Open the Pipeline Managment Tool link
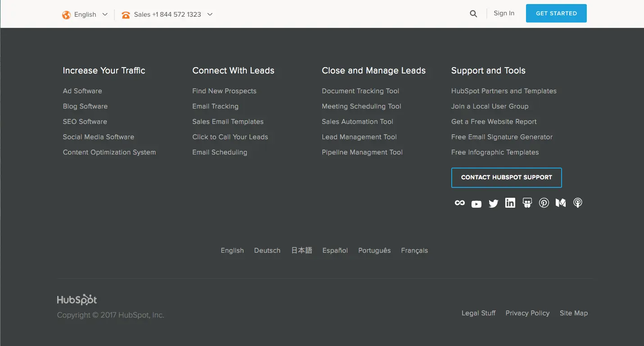 click(x=362, y=152)
